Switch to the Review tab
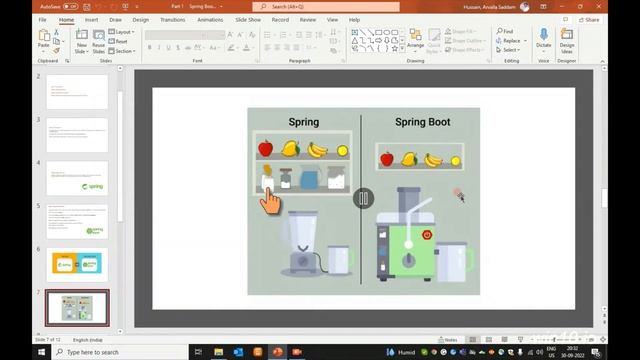Screen dimensions: 640x360 308,20
